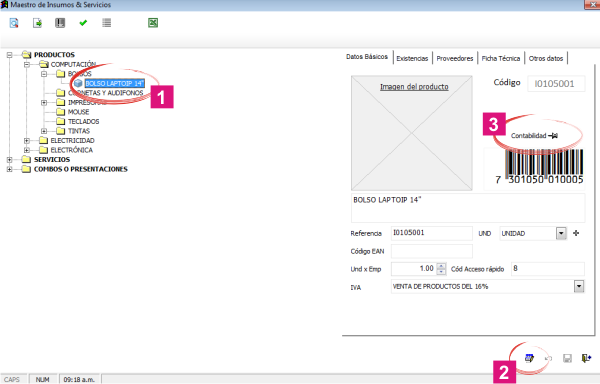Click the search document toolbar icon
600x384 pixels.
[x=14, y=23]
